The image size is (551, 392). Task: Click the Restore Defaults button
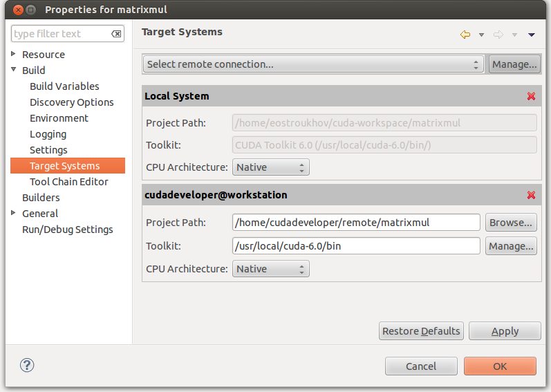(421, 331)
